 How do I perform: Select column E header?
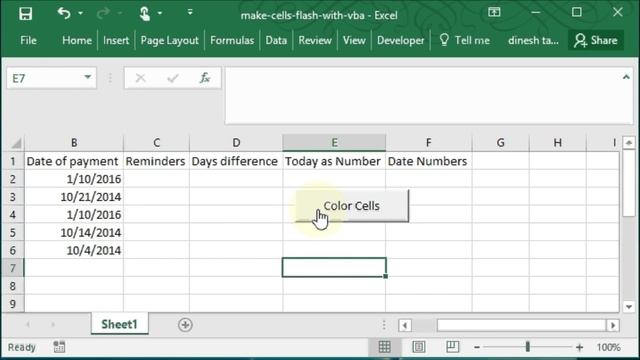[334, 142]
